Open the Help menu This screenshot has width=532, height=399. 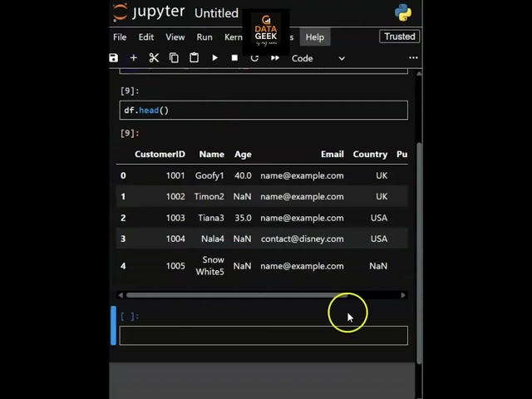[314, 37]
